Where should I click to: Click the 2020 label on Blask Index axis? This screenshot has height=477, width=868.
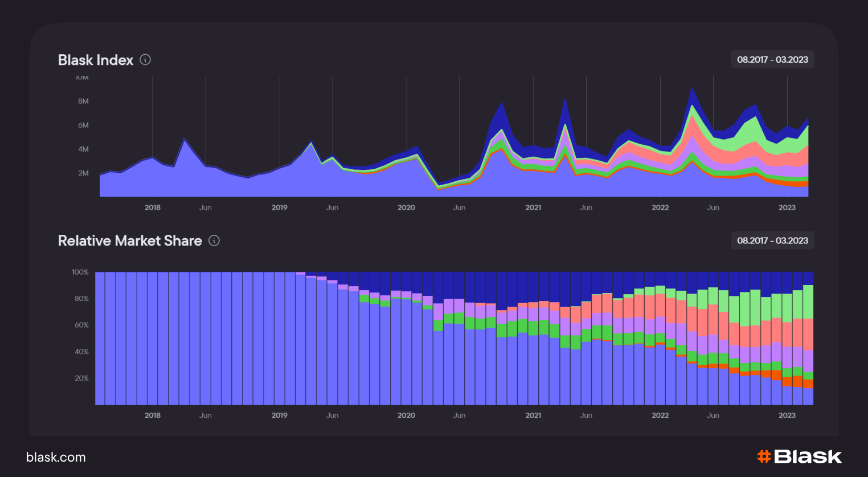(x=406, y=207)
